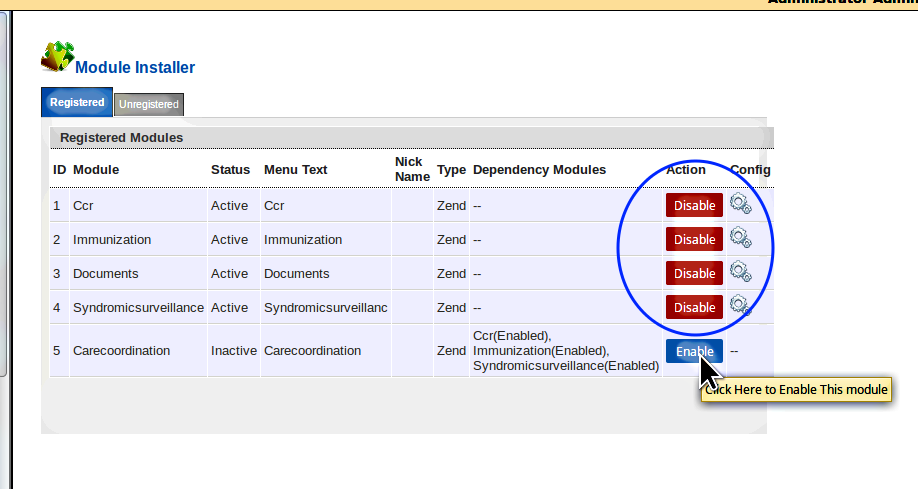Click Carecoordination's dependency list text
The width and height of the screenshot is (918, 489).
point(565,351)
